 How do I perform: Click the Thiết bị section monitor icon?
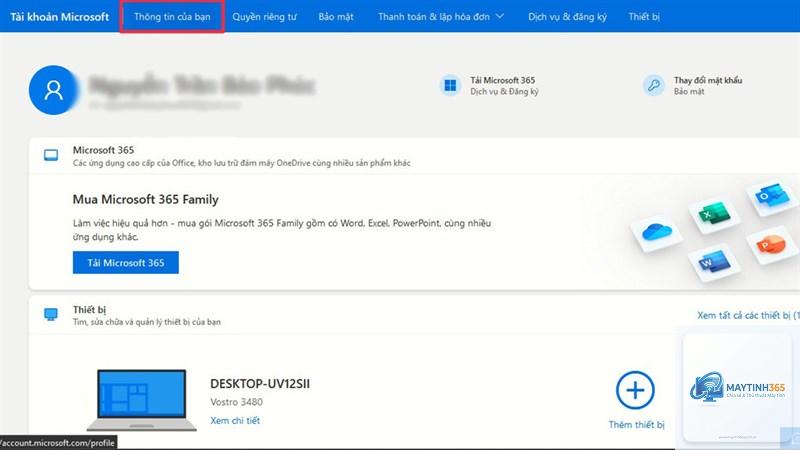click(x=51, y=314)
